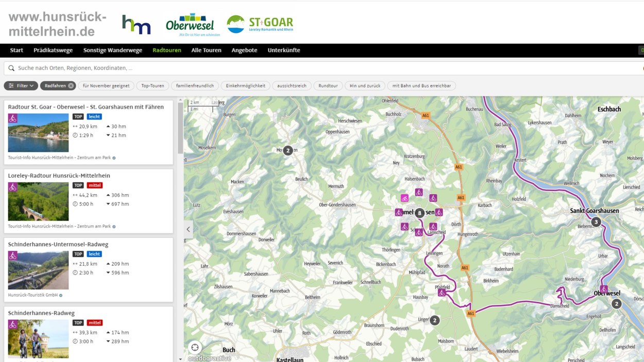Toggle the Rundtour filter chip
The width and height of the screenshot is (644, 362).
coord(328,86)
